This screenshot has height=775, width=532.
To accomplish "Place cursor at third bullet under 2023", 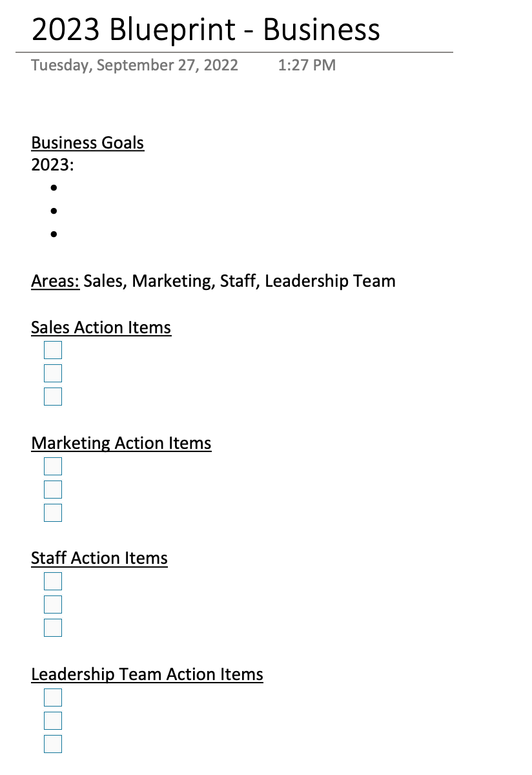I will (x=54, y=234).
